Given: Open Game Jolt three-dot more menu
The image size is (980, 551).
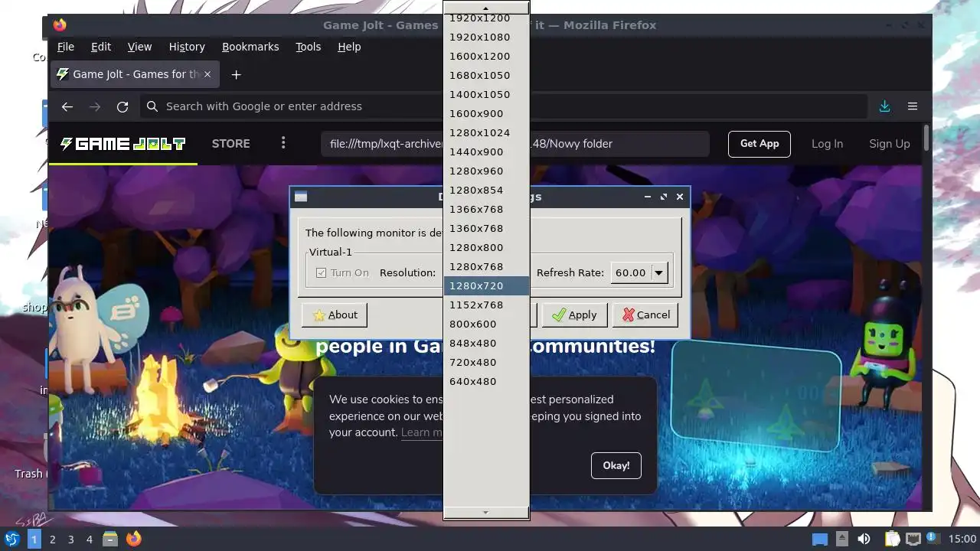Looking at the screenshot, I should click(x=283, y=143).
